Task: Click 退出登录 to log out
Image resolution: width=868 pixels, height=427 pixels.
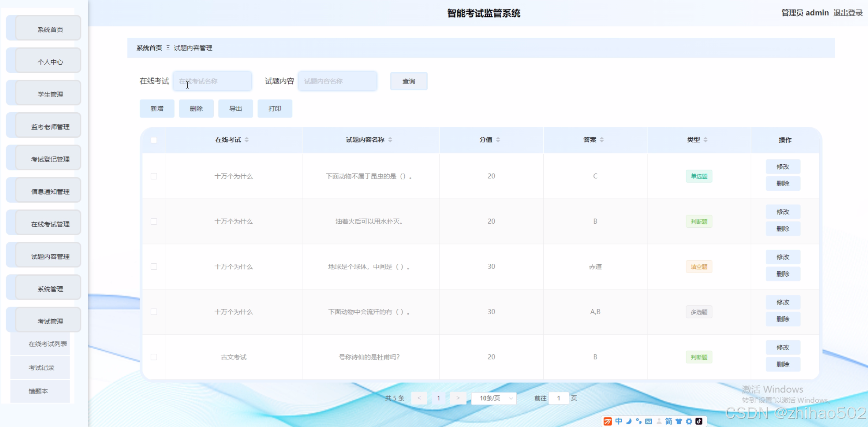Action: (x=848, y=13)
